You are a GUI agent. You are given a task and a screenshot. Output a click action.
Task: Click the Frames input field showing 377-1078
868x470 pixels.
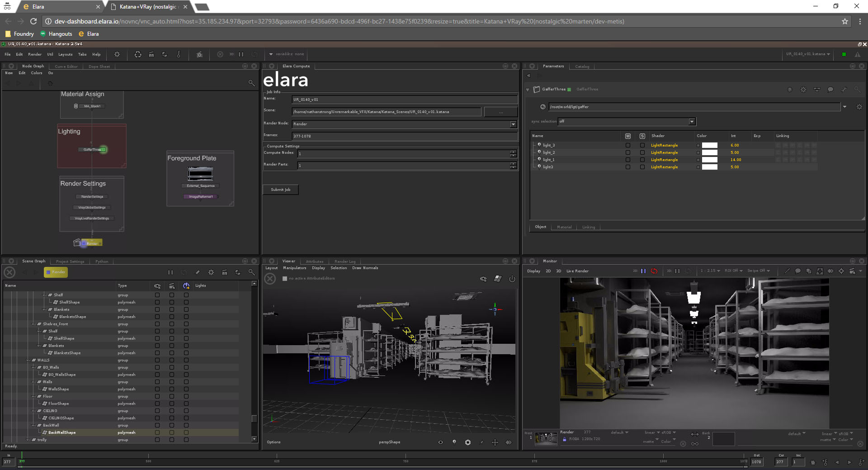405,136
